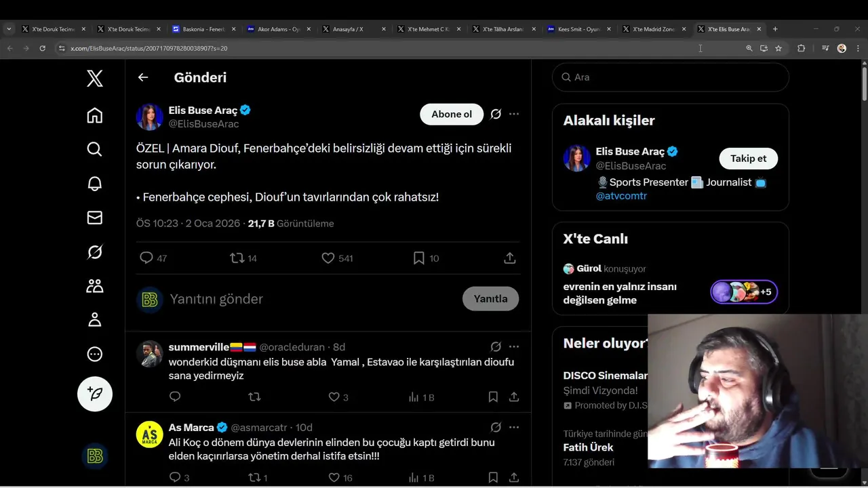Open Elis Buse Araç post avatar

150,117
